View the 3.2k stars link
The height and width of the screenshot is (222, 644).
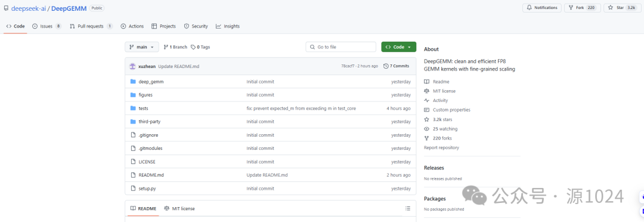click(439, 119)
